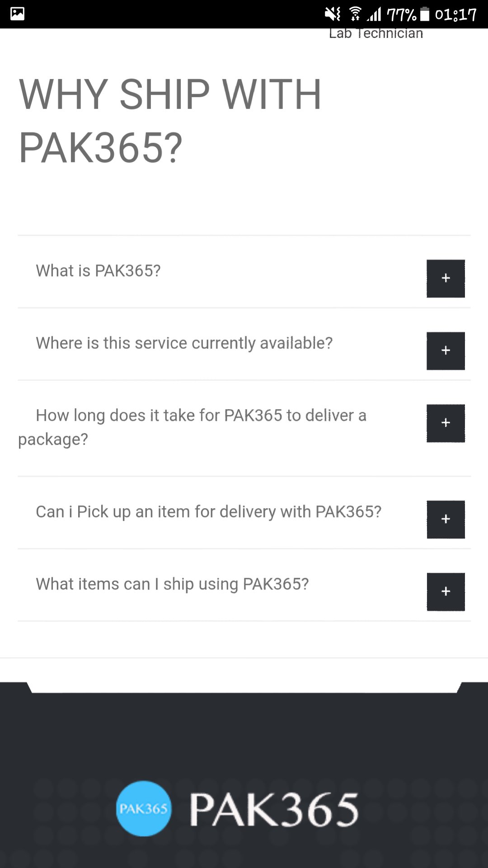The height and width of the screenshot is (868, 488).
Task: Expand plus button for 'What items can I ship'
Action: [x=446, y=591]
